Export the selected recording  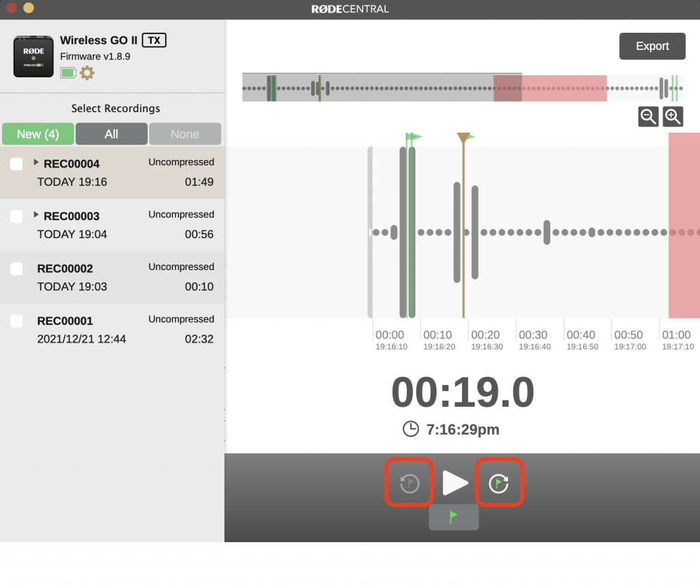[x=652, y=46]
